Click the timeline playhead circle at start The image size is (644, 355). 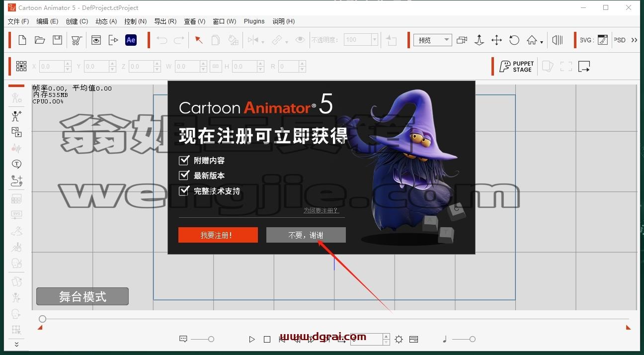[43, 319]
